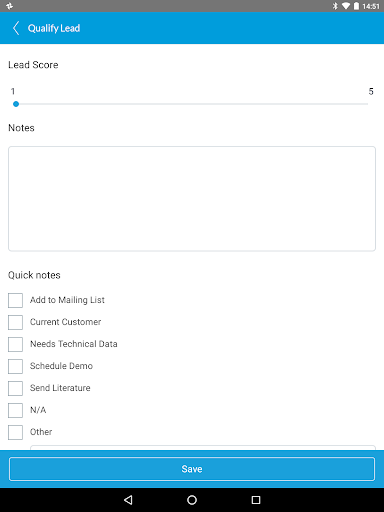The width and height of the screenshot is (384, 512).
Task: Select the Schedule Demo checkbox
Action: tap(15, 366)
